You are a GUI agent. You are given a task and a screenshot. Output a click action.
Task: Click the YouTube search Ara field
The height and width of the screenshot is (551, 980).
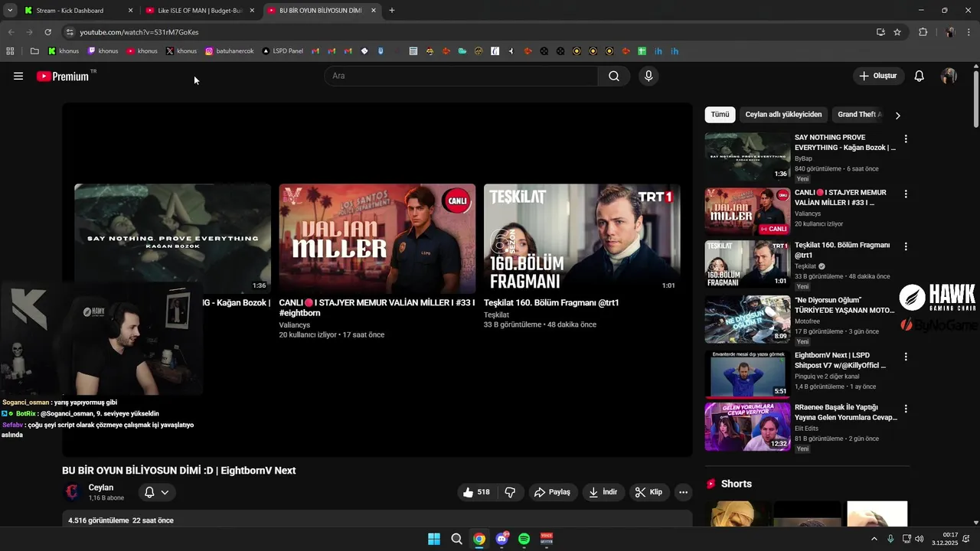click(461, 76)
